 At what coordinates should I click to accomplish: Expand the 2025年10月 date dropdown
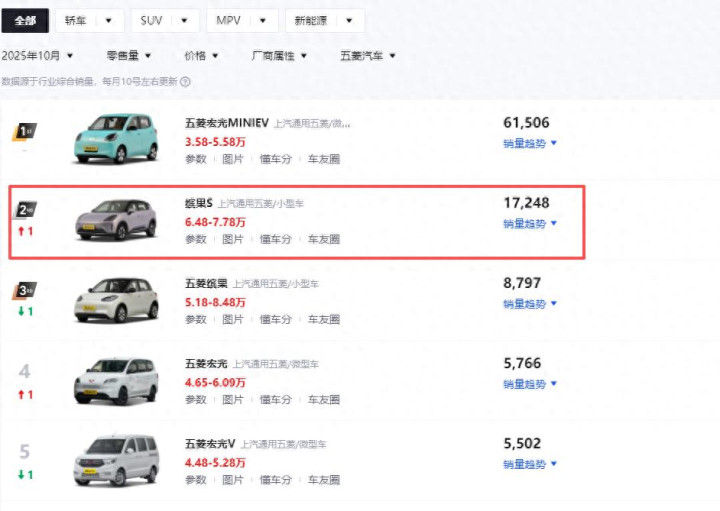click(x=38, y=56)
